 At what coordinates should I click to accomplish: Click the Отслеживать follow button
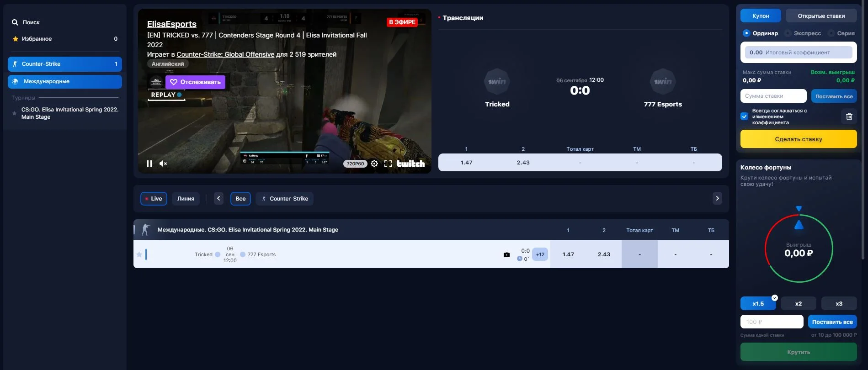[x=195, y=82]
